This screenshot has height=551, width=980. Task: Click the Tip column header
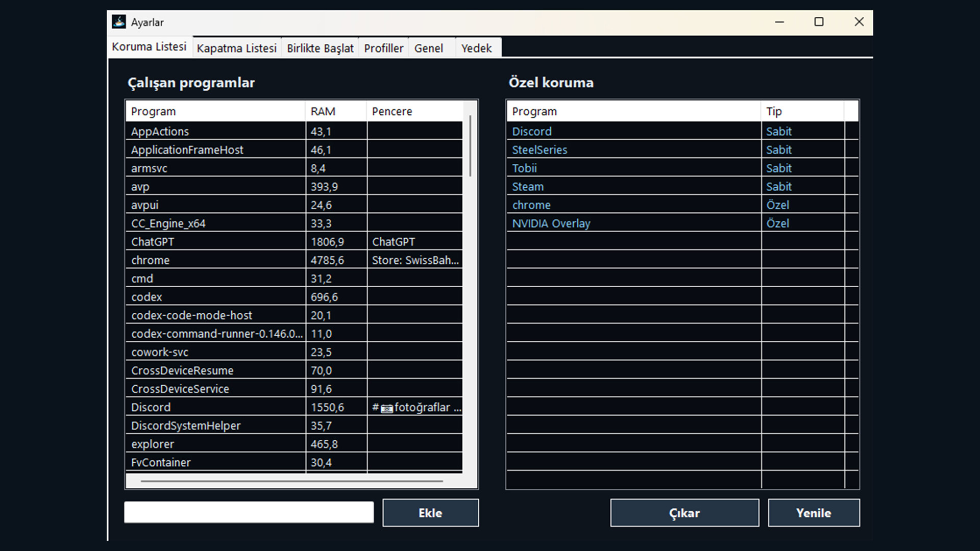[x=802, y=111]
